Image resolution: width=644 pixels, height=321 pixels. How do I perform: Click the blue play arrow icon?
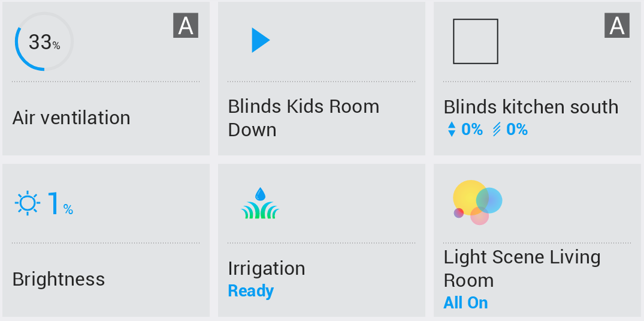click(x=261, y=41)
